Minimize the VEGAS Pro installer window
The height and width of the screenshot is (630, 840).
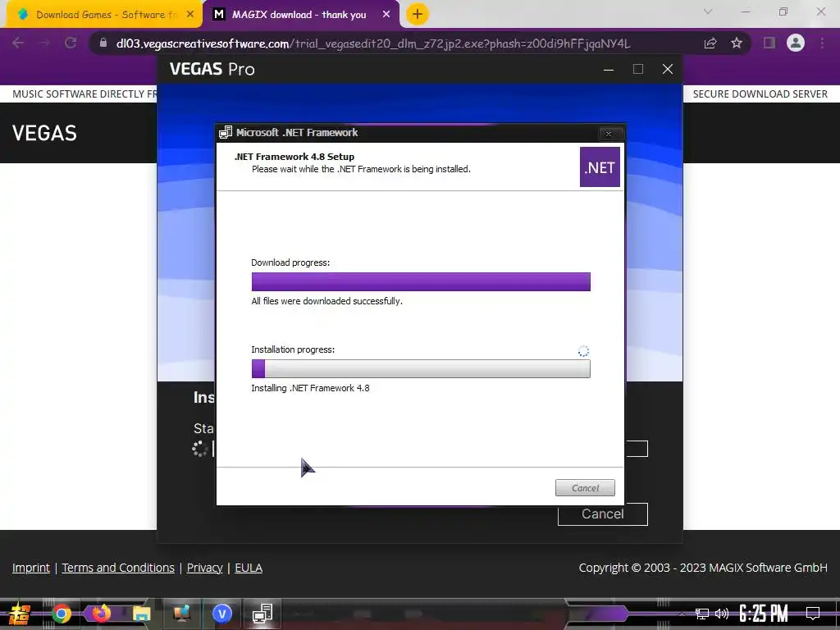tap(609, 69)
